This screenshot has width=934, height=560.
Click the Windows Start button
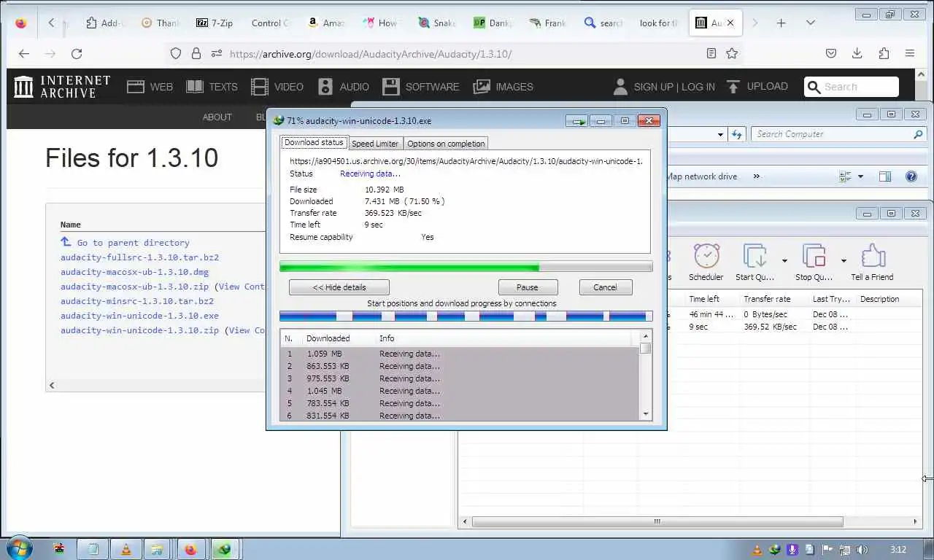tap(18, 548)
